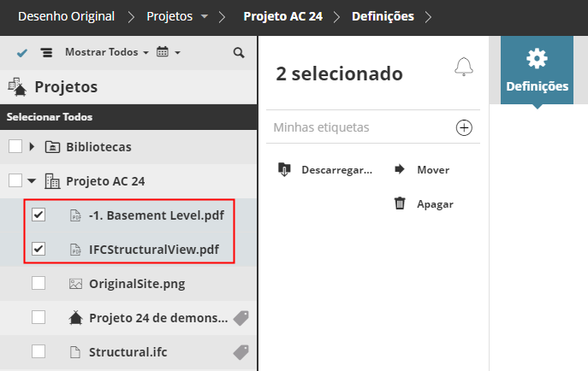This screenshot has width=588, height=371.
Task: Open the list view options icon
Action: click(46, 53)
